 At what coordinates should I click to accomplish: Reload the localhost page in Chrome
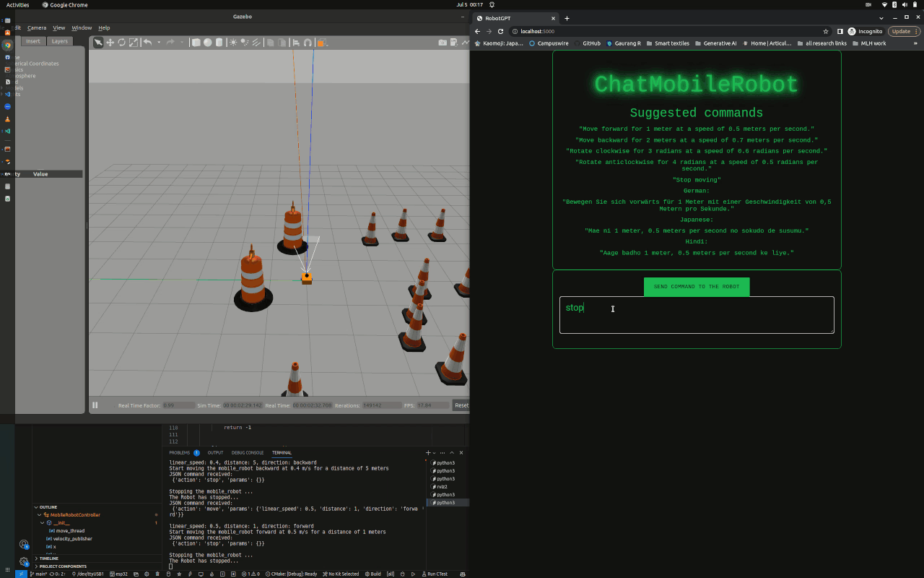(x=500, y=31)
